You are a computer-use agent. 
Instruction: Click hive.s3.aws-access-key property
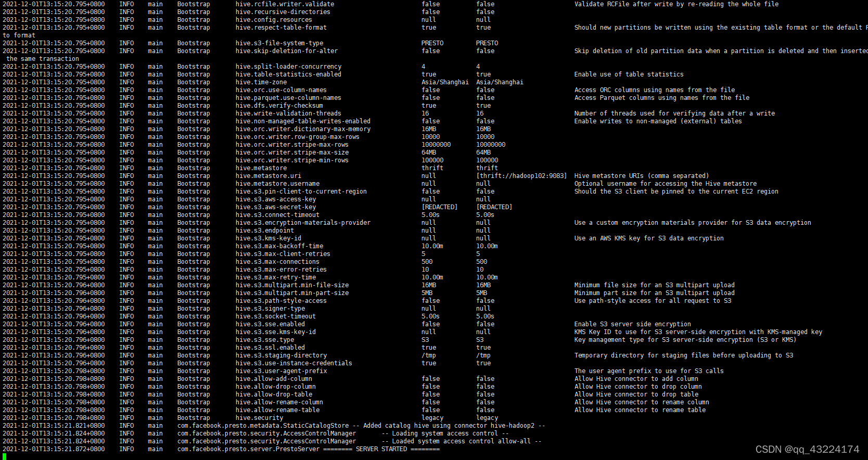(275, 199)
